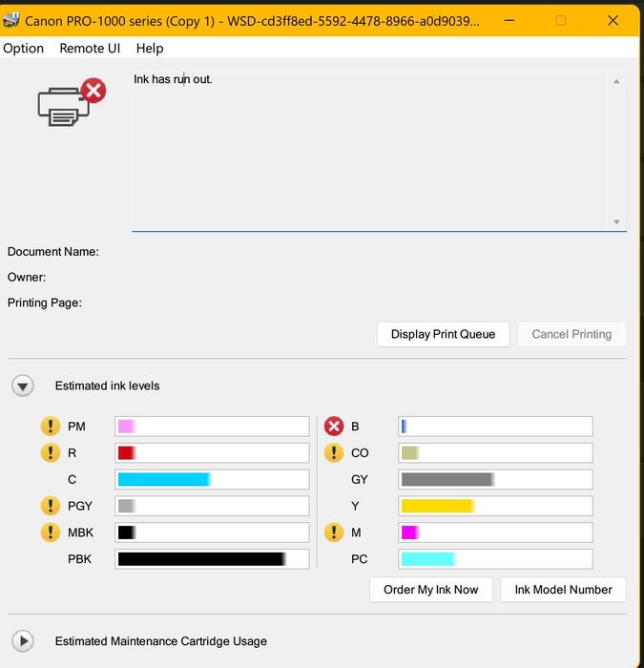Click the PM ink warning icon
Viewport: 644px width, 668px height.
click(x=51, y=426)
